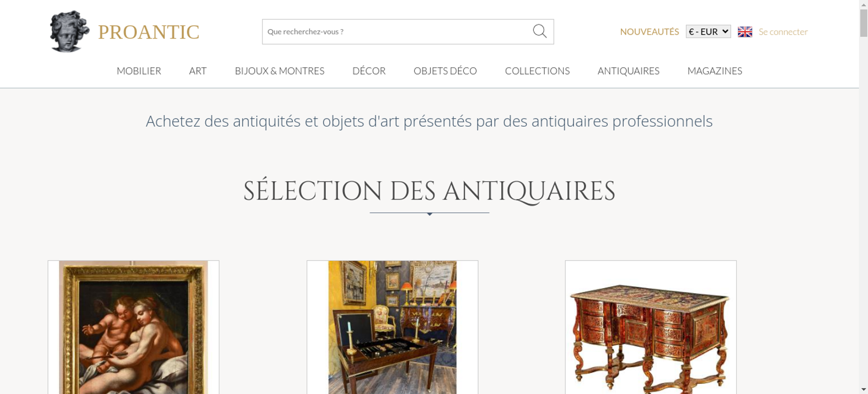Switch language with the UK flag icon

coord(745,32)
